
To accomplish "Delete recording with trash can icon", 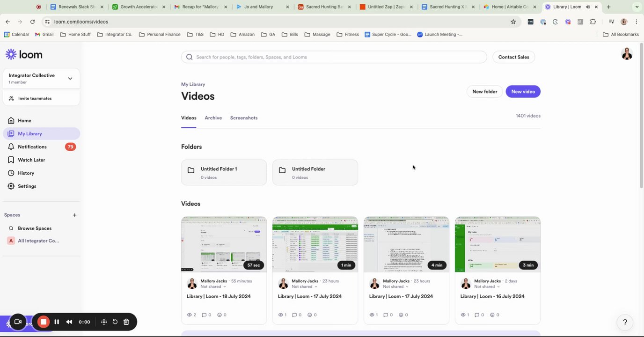I will coord(126,322).
